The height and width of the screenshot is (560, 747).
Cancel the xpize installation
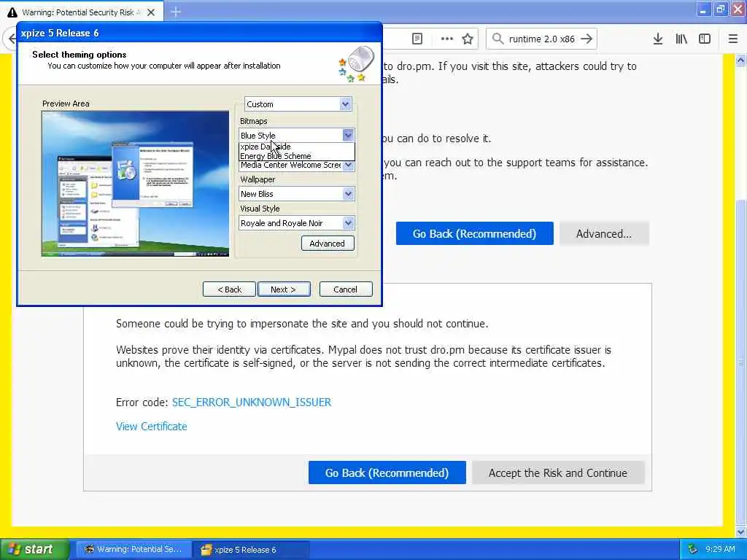pyautogui.click(x=345, y=289)
